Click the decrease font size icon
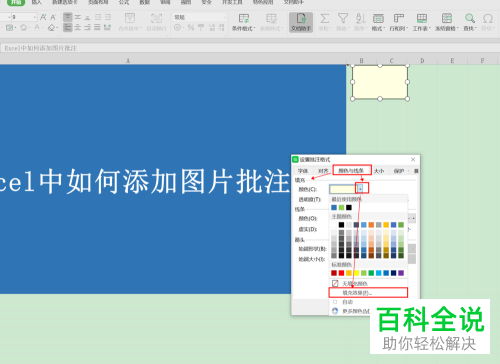This screenshot has width=500, height=364. click(53, 17)
